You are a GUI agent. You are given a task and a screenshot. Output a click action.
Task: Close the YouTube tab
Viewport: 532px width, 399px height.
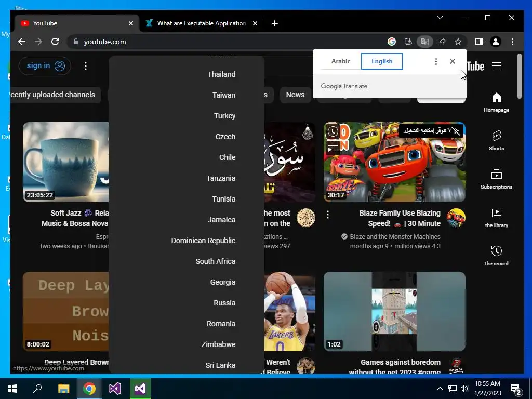[131, 23]
